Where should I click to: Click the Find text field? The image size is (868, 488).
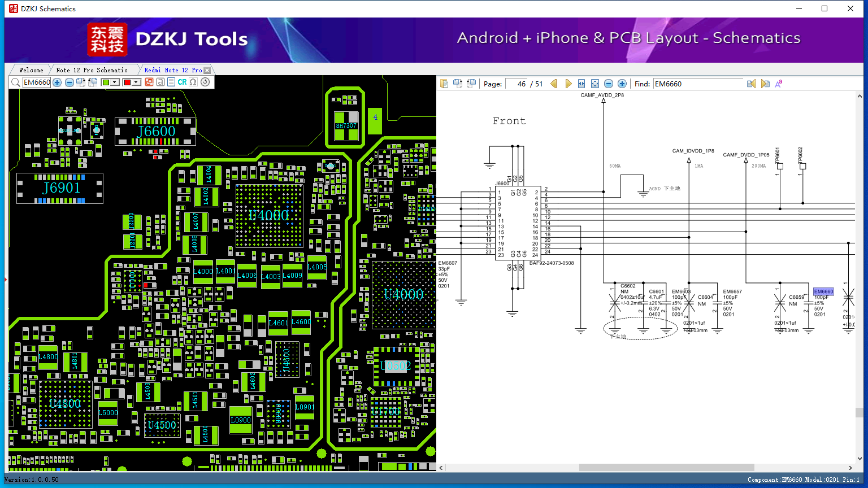698,84
